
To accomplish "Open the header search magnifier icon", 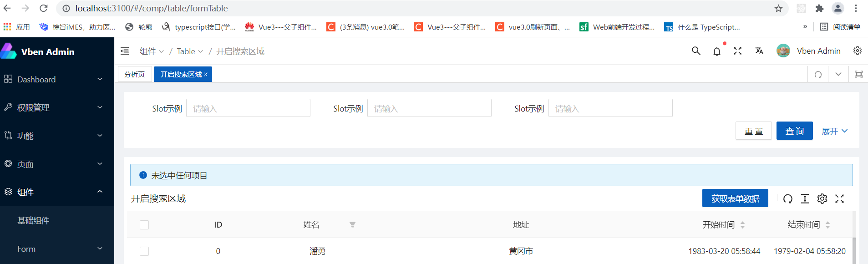I will (x=696, y=51).
